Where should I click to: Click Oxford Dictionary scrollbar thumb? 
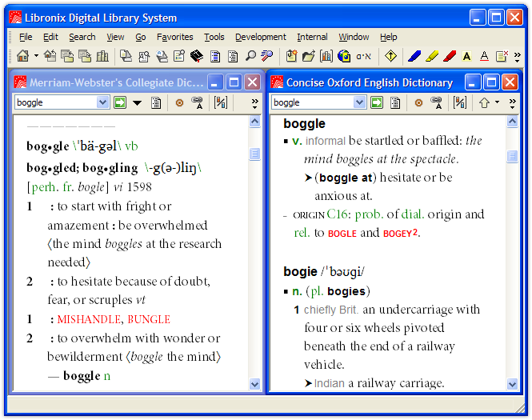pos(512,156)
